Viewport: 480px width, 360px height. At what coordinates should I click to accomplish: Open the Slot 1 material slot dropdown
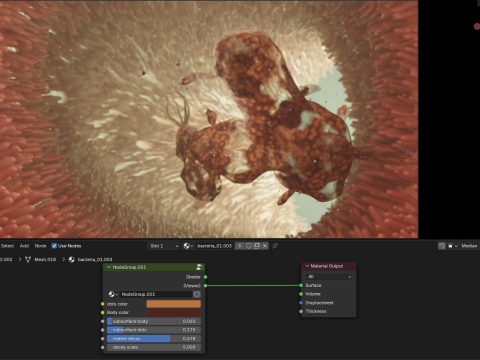pyautogui.click(x=164, y=246)
